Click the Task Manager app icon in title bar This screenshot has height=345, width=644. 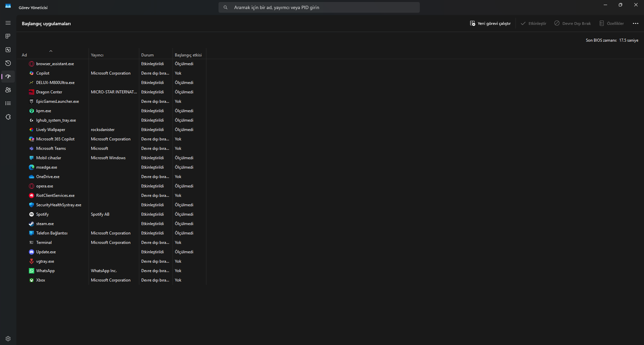[x=8, y=6]
